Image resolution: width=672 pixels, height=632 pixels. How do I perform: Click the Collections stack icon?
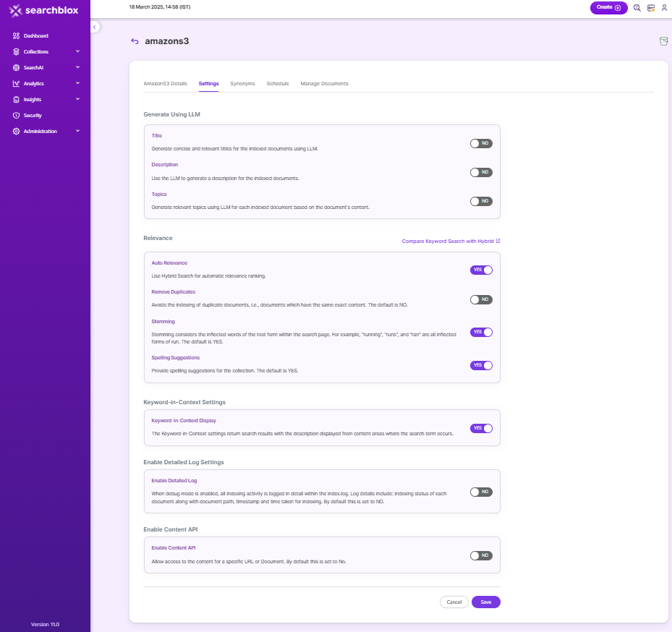[x=17, y=51]
